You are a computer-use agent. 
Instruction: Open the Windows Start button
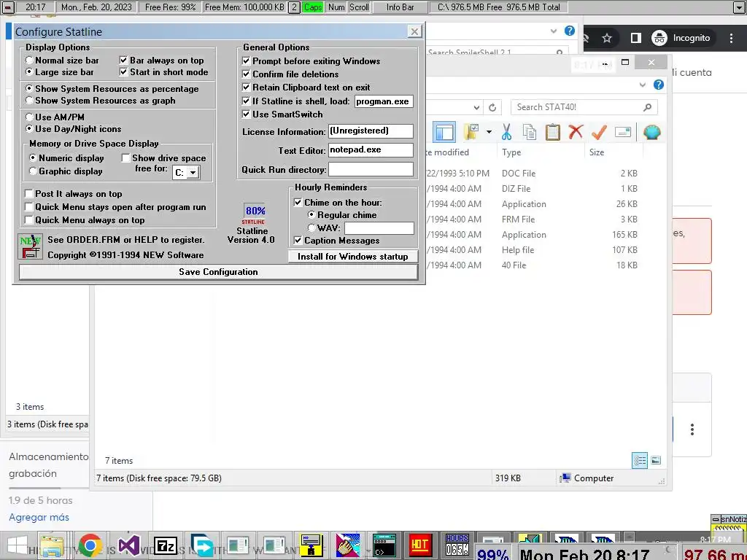(x=16, y=545)
